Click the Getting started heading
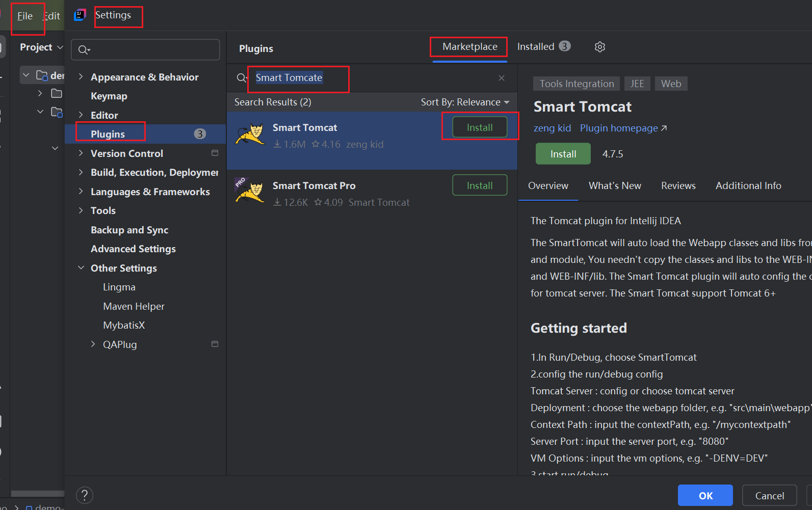Image resolution: width=812 pixels, height=510 pixels. pos(579,328)
